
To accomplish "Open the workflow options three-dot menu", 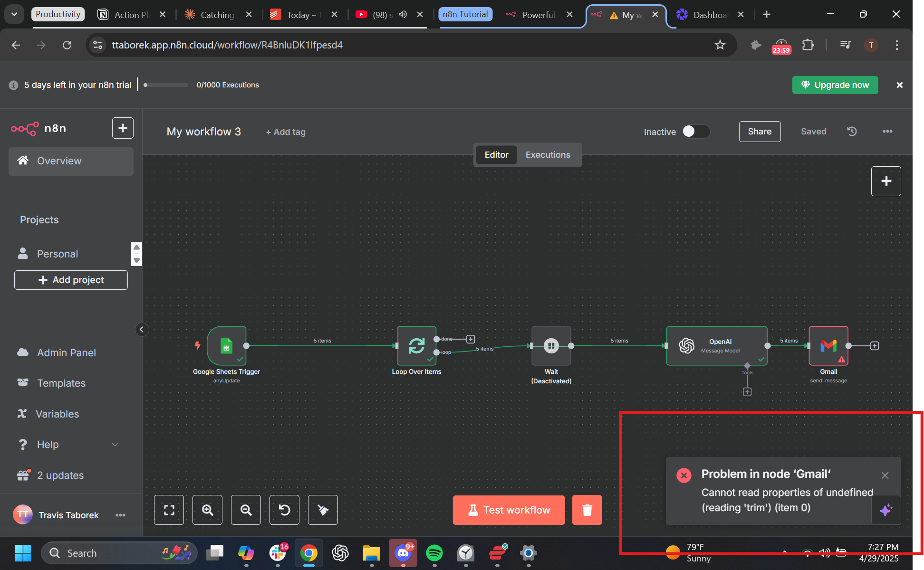I will pyautogui.click(x=887, y=132).
